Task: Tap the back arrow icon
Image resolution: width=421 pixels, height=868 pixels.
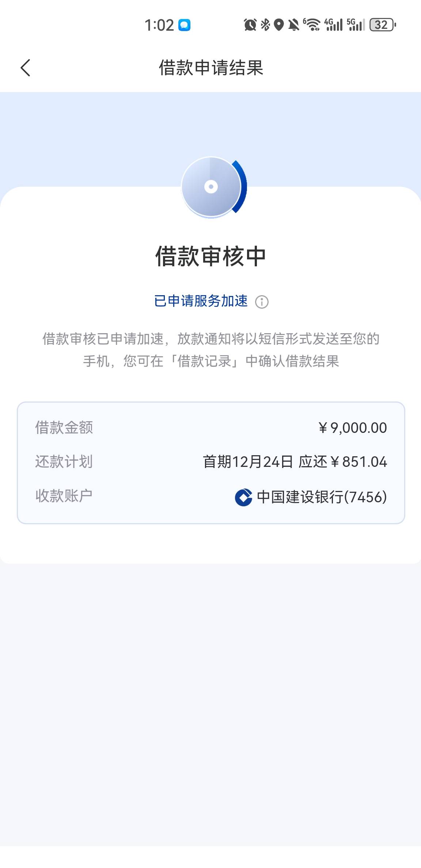Action: pyautogui.click(x=25, y=68)
